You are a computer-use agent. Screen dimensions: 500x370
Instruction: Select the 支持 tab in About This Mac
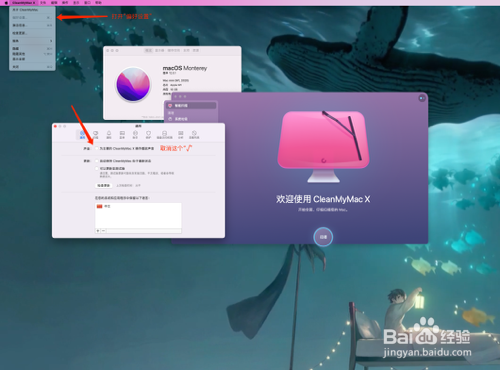186,50
